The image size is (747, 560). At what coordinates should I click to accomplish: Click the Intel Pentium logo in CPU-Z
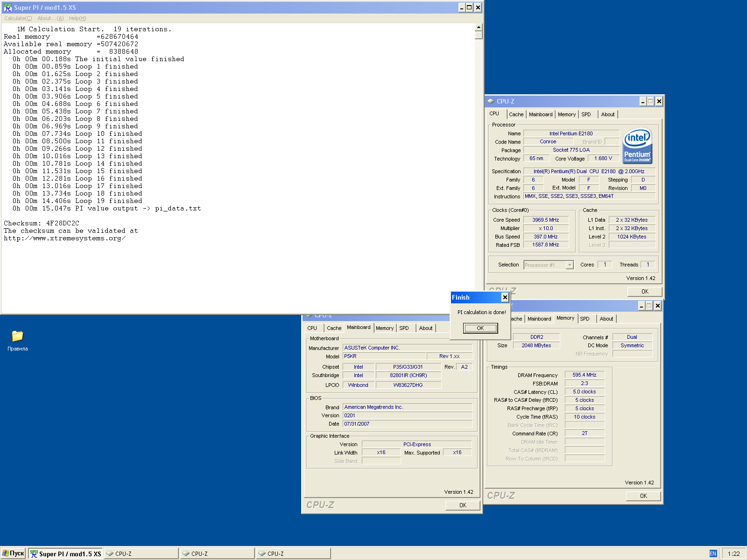coord(637,146)
